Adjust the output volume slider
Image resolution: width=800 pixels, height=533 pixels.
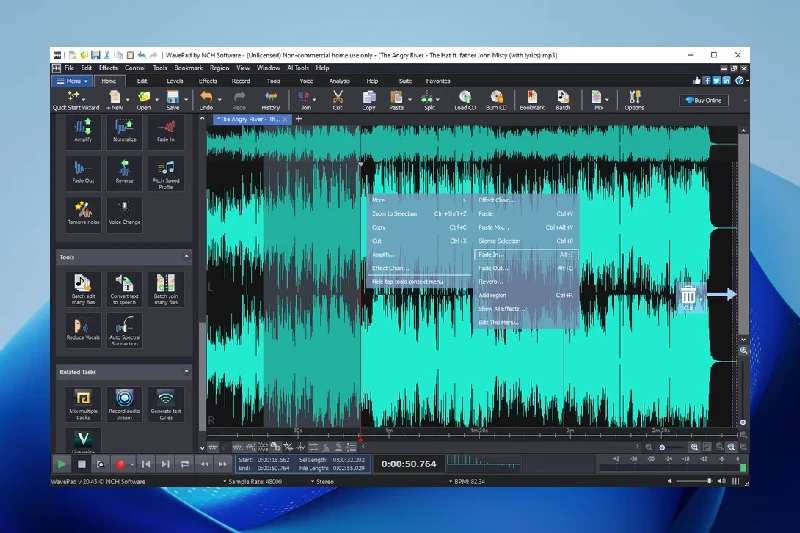point(694,480)
